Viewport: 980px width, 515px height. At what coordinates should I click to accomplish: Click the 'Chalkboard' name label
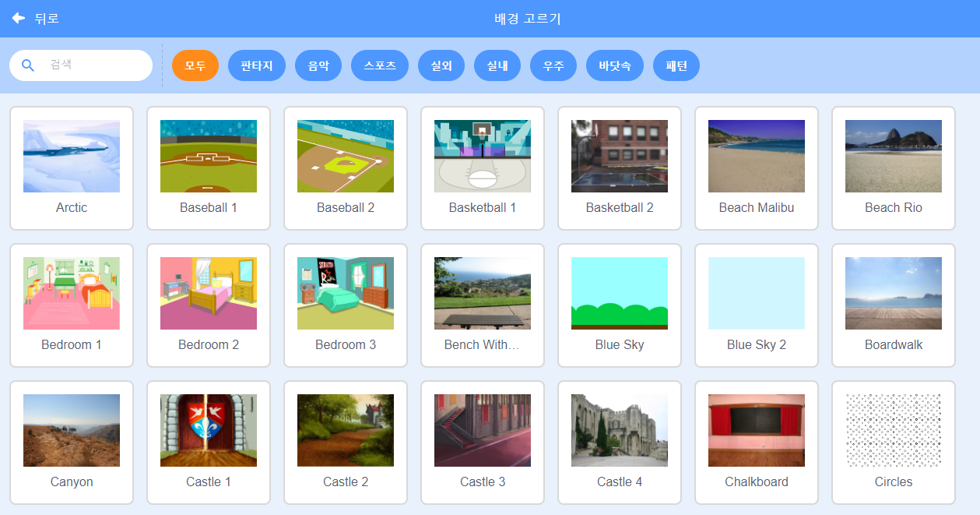[757, 481]
